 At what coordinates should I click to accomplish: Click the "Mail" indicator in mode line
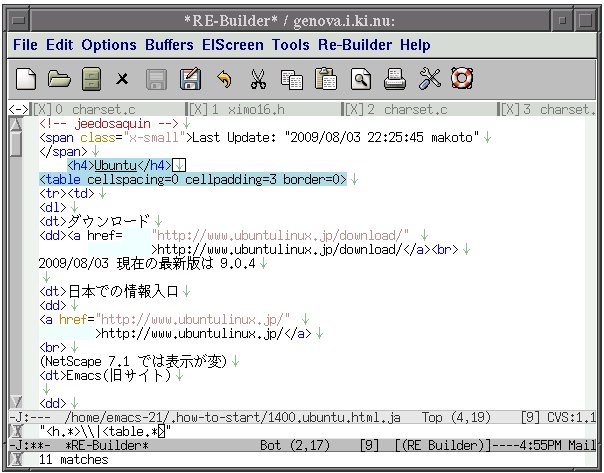pyautogui.click(x=582, y=446)
